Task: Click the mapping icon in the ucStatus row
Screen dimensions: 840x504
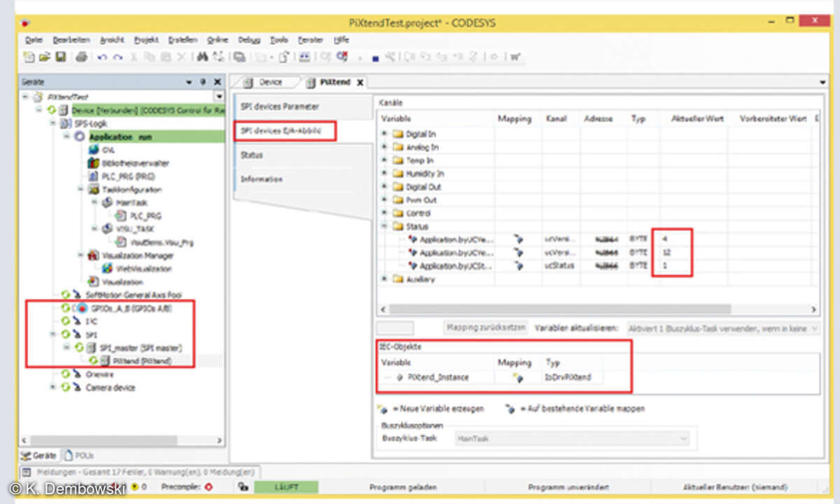Action: click(x=517, y=266)
